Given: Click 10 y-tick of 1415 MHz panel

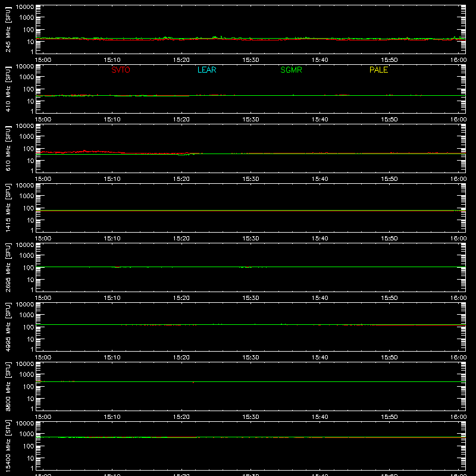Looking at the screenshot, I should click(x=30, y=220).
